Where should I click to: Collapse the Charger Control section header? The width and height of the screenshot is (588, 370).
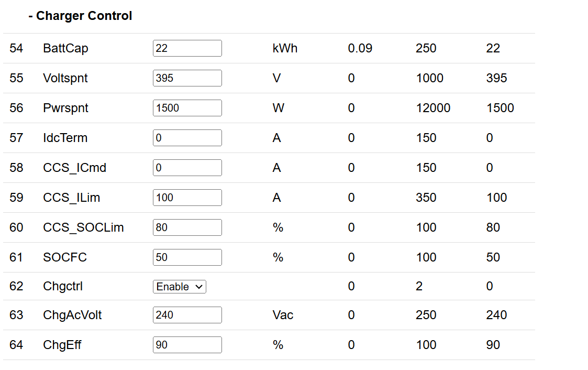tap(80, 16)
